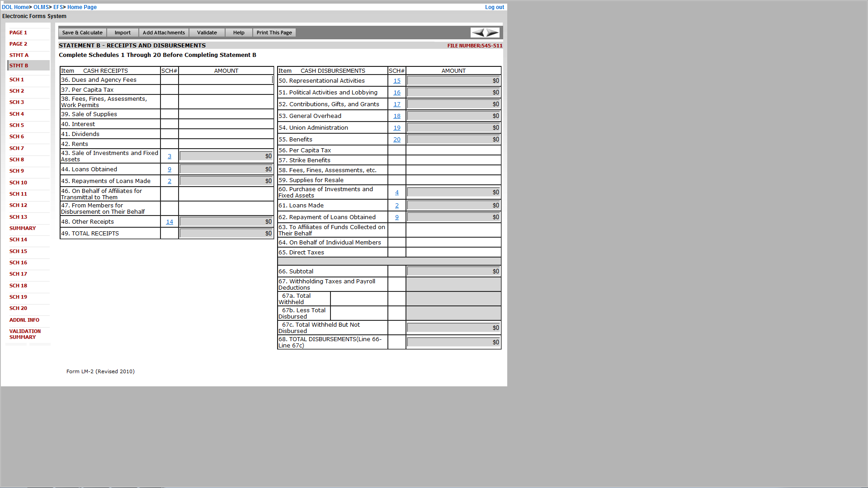Click schedule 20 link for Benefits
Viewport: 868px width, 488px height.
tap(397, 140)
